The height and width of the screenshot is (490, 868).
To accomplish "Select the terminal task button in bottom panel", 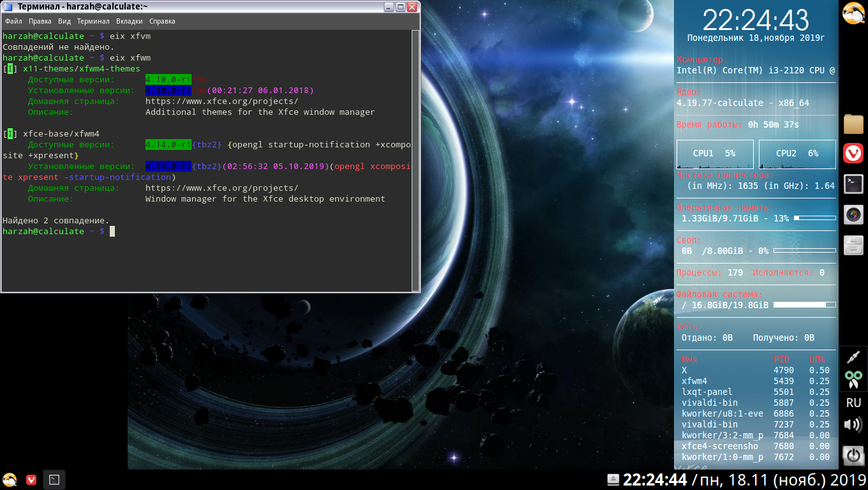I will 54,480.
